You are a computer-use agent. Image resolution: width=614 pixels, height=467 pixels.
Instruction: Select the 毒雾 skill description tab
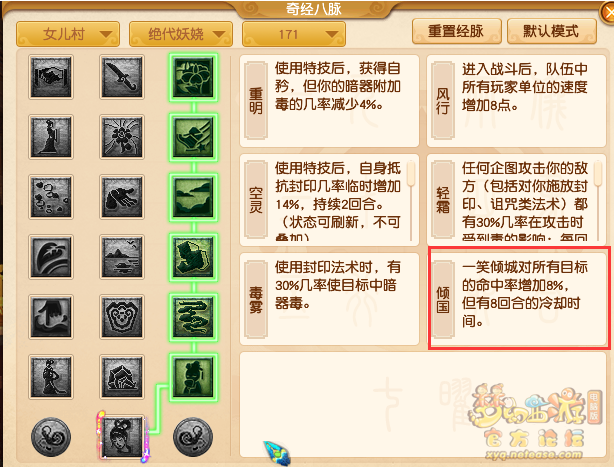(256, 299)
